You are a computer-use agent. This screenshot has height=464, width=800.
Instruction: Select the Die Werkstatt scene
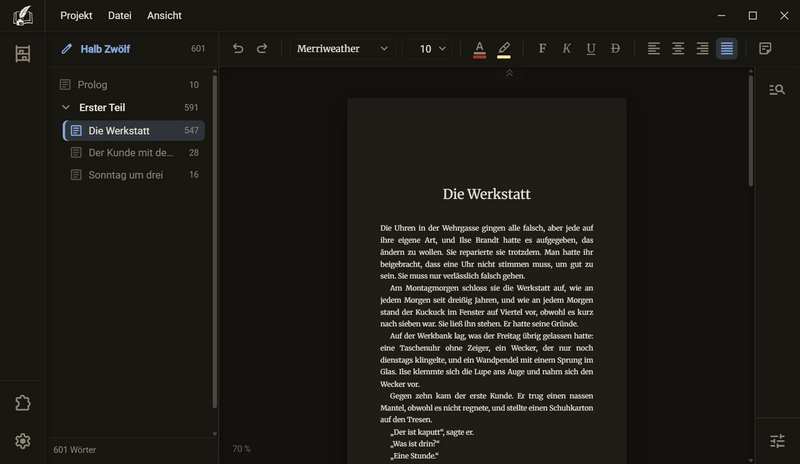(134, 131)
